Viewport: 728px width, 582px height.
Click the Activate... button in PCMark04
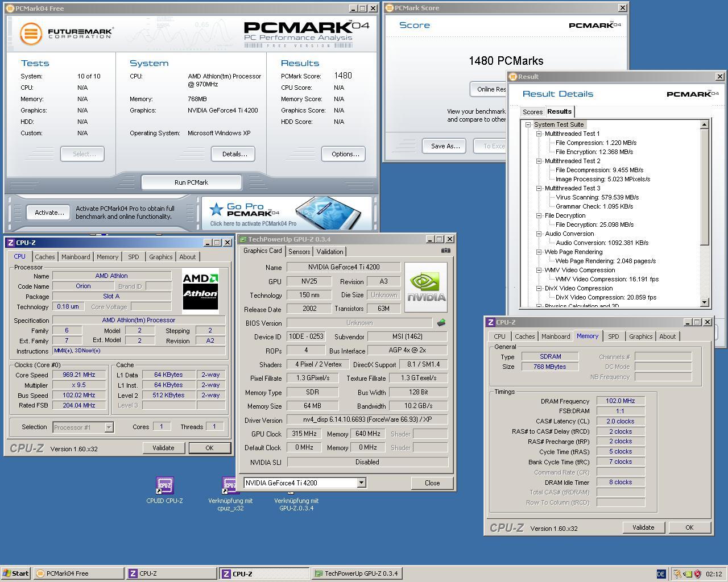pyautogui.click(x=49, y=213)
